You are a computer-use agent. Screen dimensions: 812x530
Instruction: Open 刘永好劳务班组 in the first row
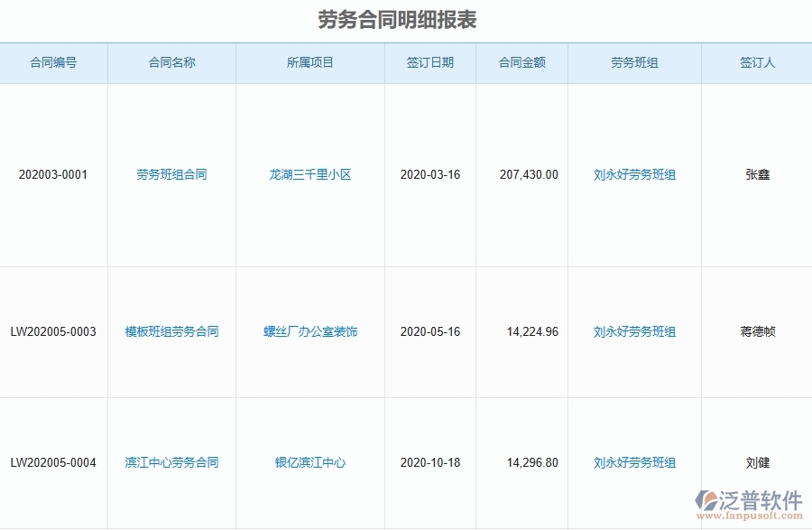point(634,174)
